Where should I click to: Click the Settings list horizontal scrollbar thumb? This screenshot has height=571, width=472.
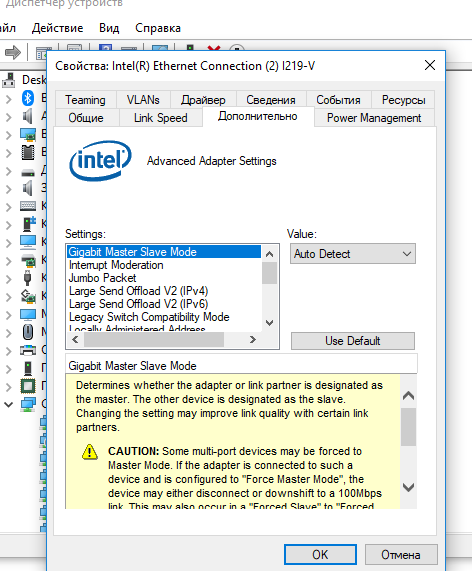(154, 340)
